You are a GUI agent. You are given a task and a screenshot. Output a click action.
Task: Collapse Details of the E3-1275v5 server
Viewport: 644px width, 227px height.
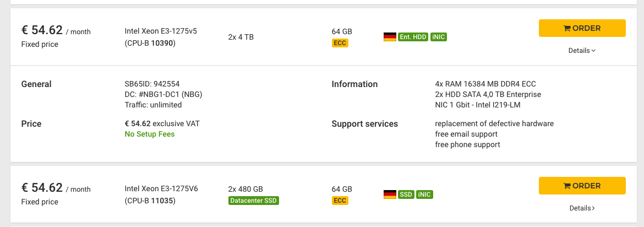click(582, 51)
